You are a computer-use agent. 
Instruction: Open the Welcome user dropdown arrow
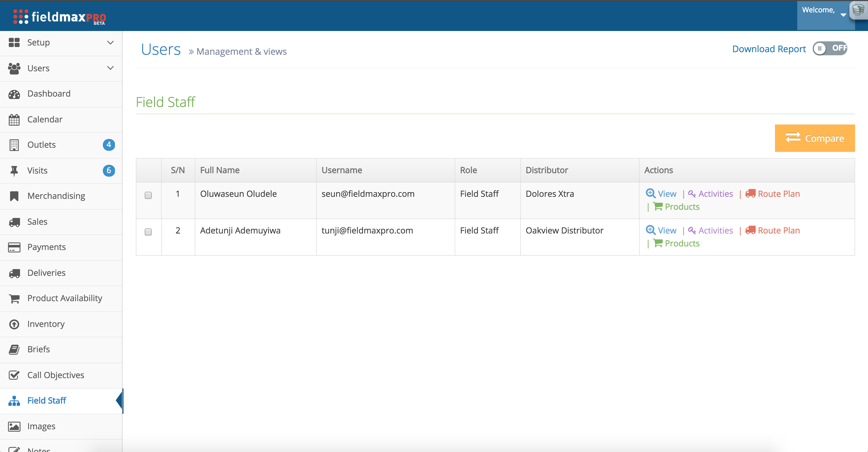tap(843, 14)
